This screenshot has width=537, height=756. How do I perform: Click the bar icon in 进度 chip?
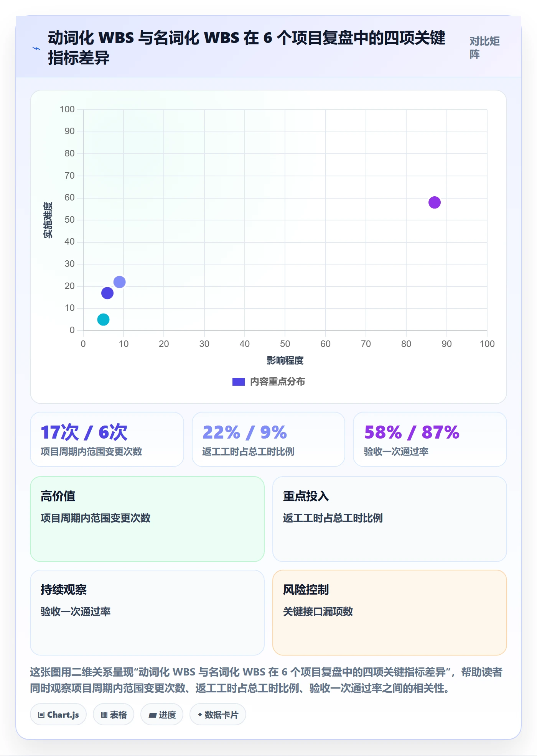click(x=152, y=715)
